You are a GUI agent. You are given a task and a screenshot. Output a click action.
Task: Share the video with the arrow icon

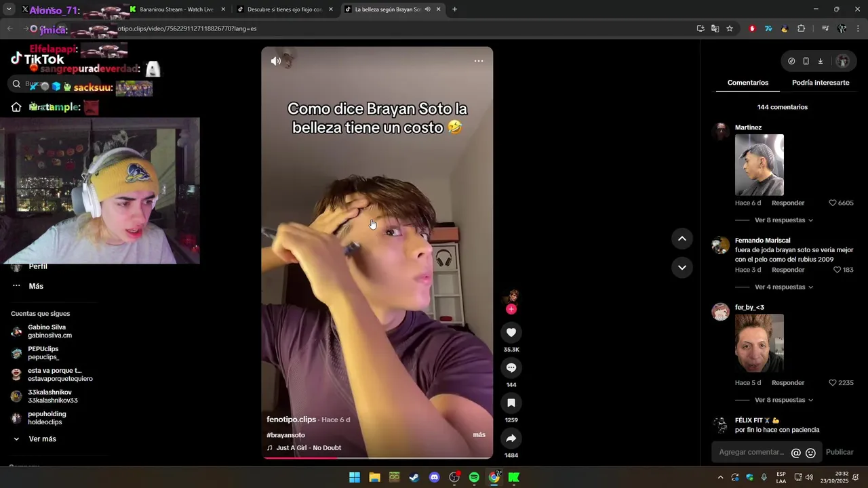pyautogui.click(x=511, y=439)
